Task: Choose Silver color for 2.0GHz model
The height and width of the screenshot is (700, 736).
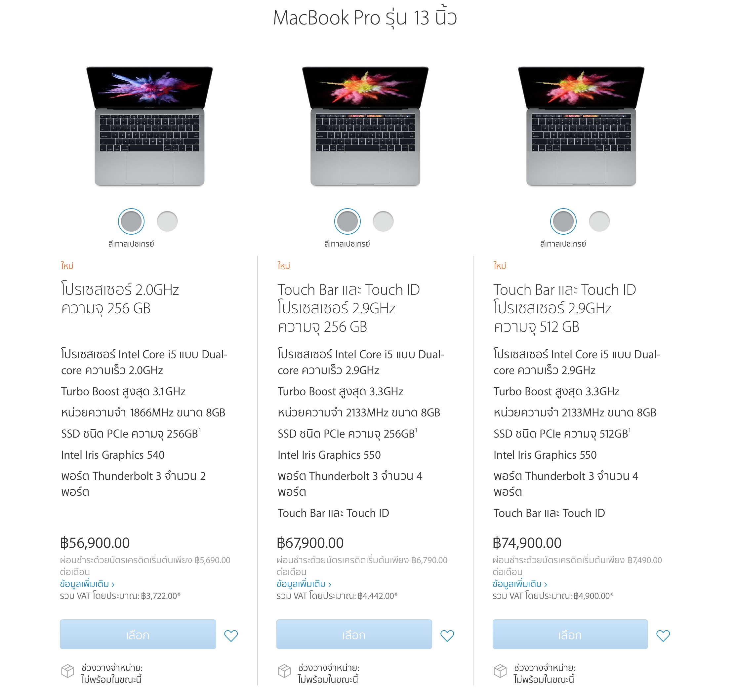Action: pos(167,221)
